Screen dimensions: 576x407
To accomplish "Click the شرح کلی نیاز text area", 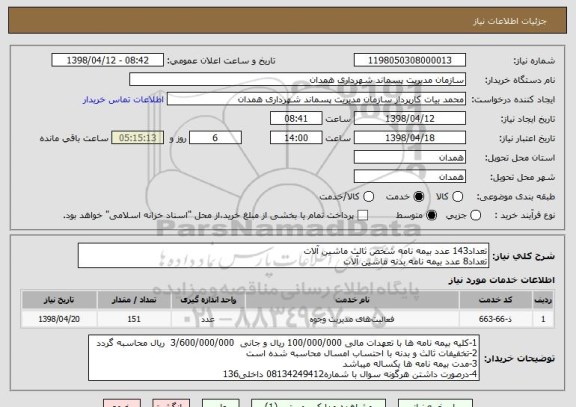I will [283, 256].
